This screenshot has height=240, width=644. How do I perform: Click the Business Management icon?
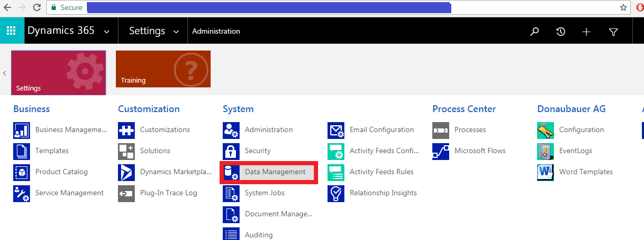[x=22, y=130]
